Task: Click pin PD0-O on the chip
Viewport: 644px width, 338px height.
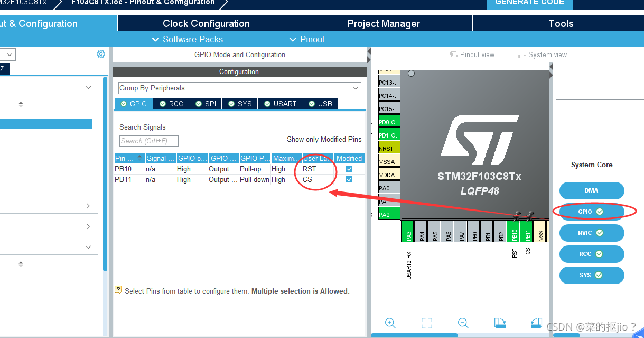Action: point(389,122)
